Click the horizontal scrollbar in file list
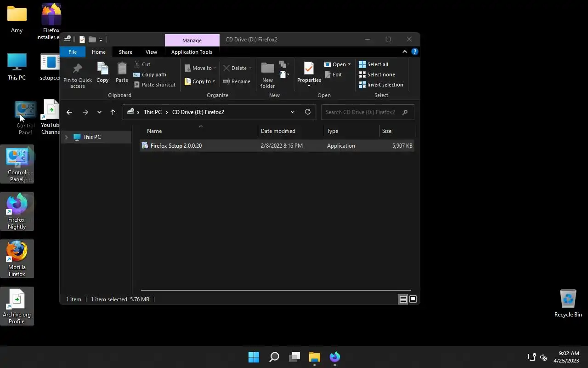 point(276,291)
